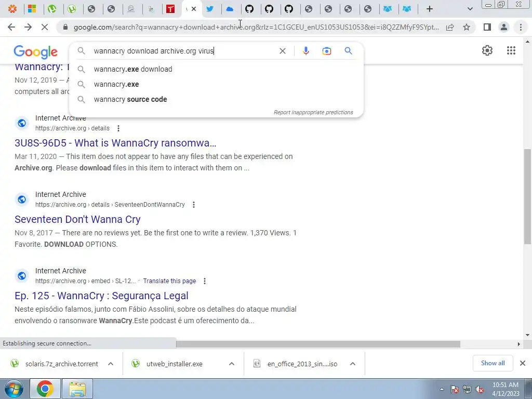
Task: Click the Chrome taskbar icon
Action: [x=45, y=389]
